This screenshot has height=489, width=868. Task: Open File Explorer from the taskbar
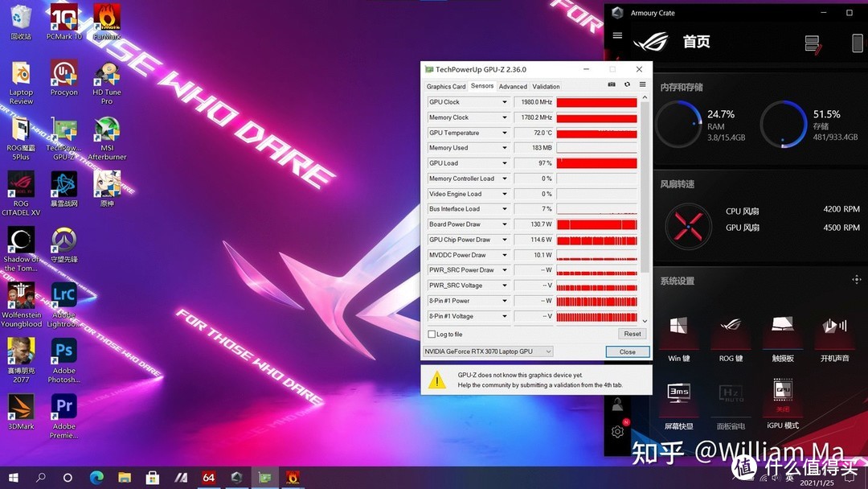[x=125, y=478]
